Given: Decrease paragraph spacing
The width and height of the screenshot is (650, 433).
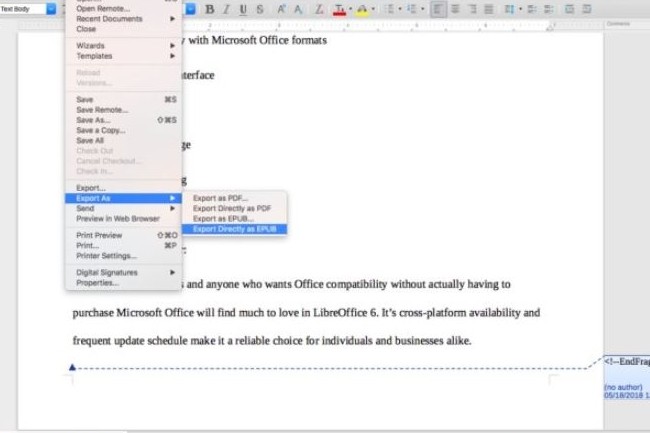Looking at the screenshot, I should pyautogui.click(x=549, y=9).
